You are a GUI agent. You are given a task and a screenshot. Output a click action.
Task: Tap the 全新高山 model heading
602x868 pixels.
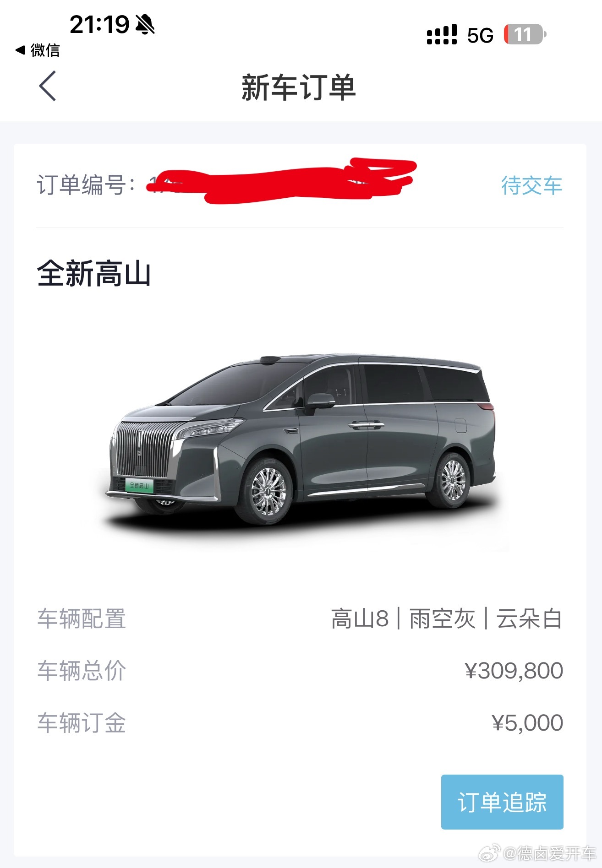pyautogui.click(x=94, y=274)
